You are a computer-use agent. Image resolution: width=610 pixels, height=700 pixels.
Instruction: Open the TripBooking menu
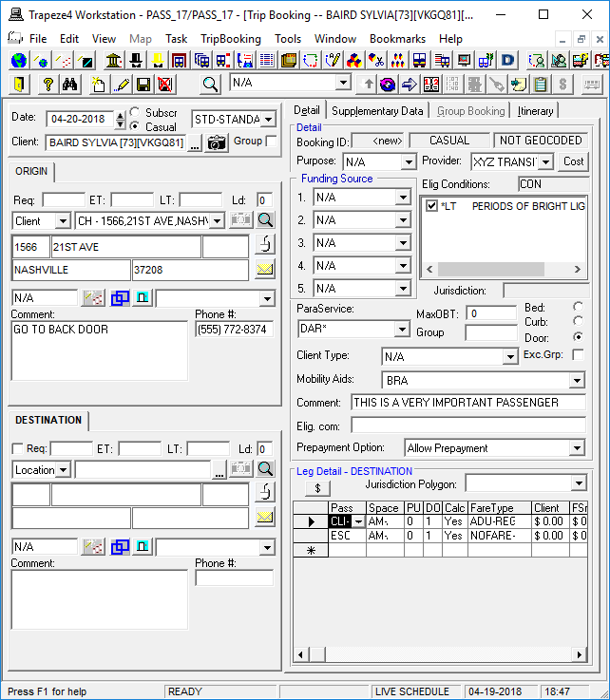pyautogui.click(x=230, y=39)
